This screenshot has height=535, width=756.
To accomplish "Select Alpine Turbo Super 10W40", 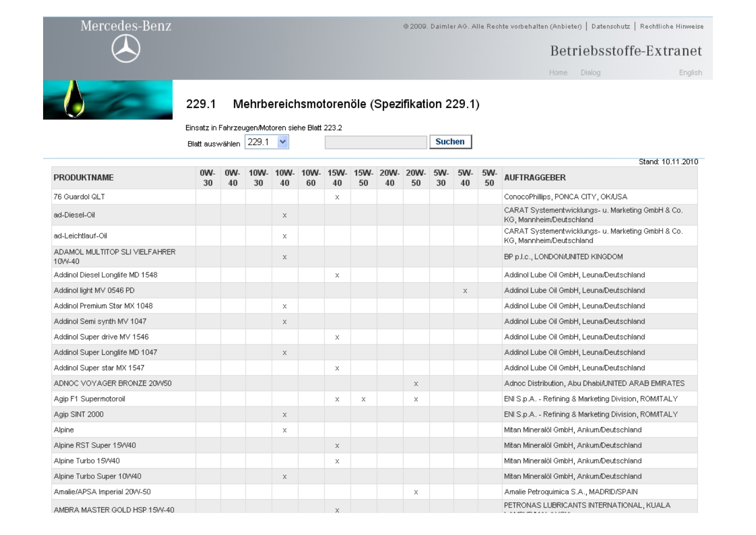I will click(97, 476).
